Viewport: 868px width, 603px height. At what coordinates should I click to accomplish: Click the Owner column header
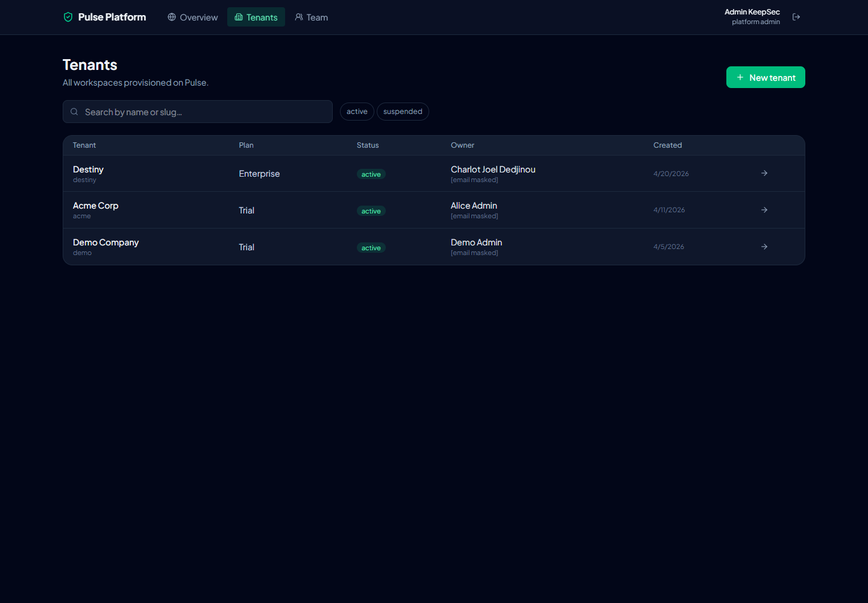462,145
